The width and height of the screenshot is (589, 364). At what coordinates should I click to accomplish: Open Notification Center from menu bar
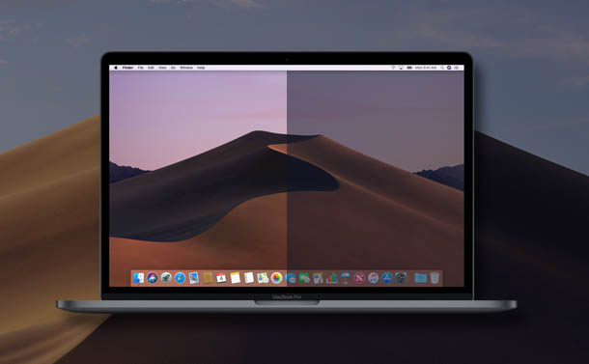pyautogui.click(x=457, y=68)
